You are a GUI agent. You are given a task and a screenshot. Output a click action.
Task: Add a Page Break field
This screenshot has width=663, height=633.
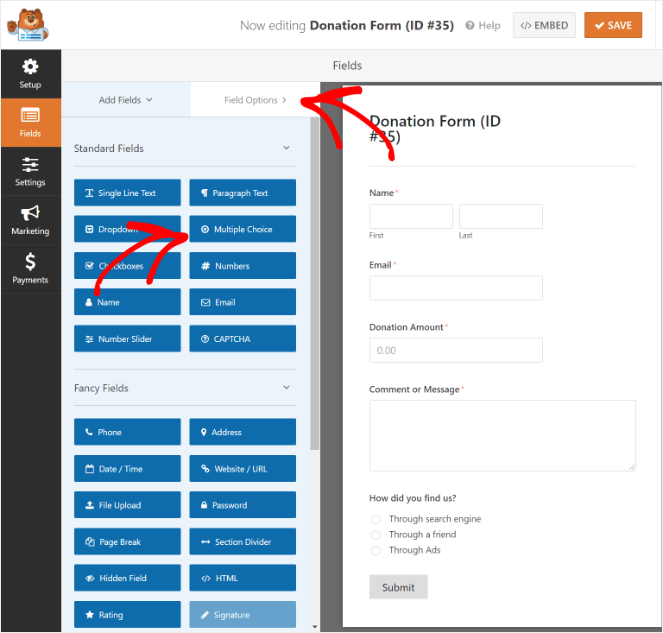tap(127, 541)
